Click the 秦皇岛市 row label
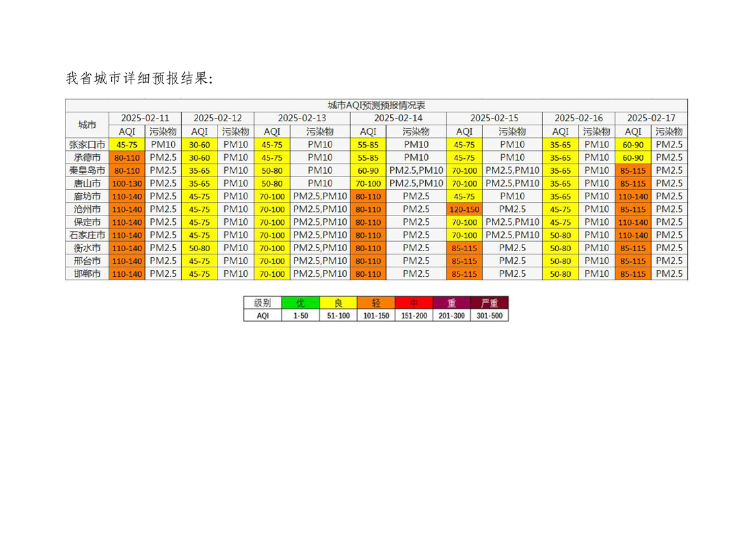 click(87, 170)
